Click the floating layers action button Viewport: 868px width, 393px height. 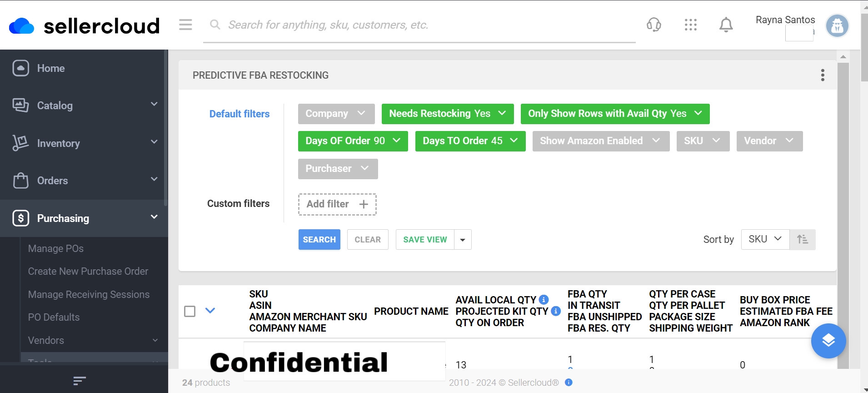coord(828,341)
